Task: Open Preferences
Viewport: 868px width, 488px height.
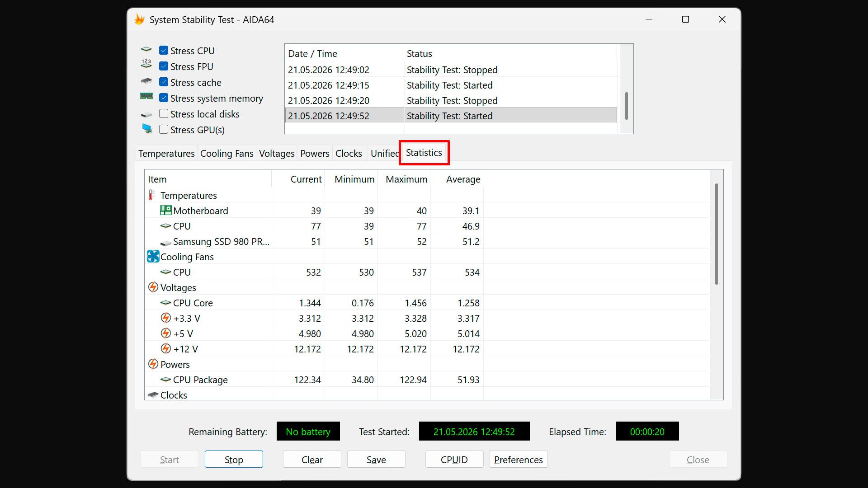Action: [x=519, y=459]
